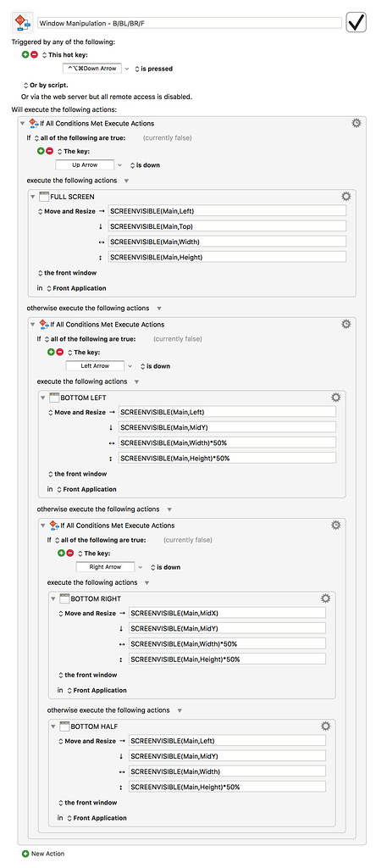Click the green New Action plus icon
The height and width of the screenshot is (868, 376).
[25, 854]
